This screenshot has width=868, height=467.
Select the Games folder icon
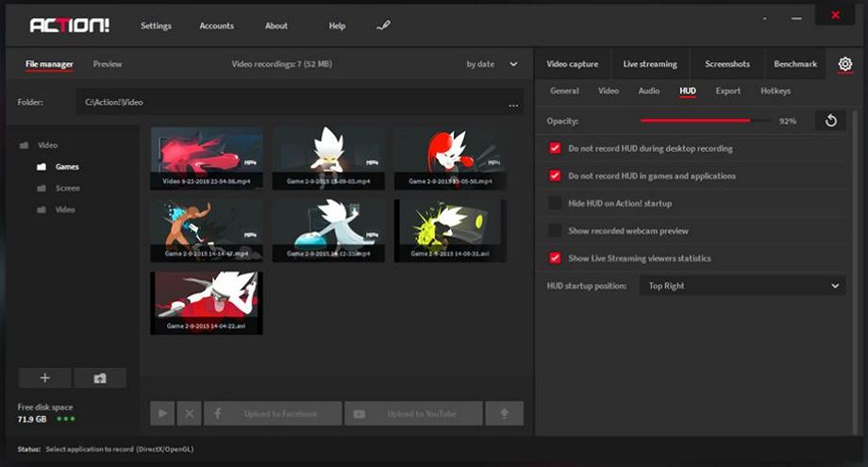[x=42, y=167]
